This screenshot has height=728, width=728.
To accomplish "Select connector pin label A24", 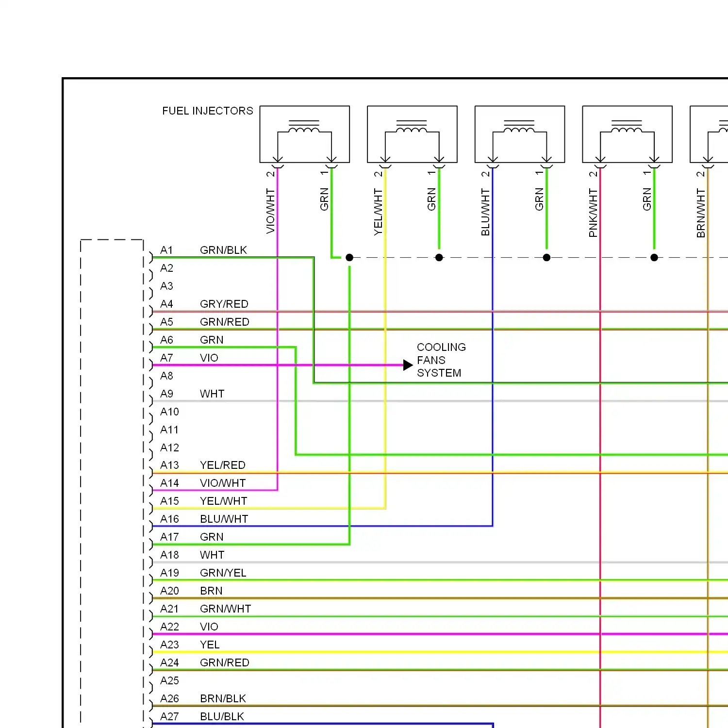I will pos(169,663).
